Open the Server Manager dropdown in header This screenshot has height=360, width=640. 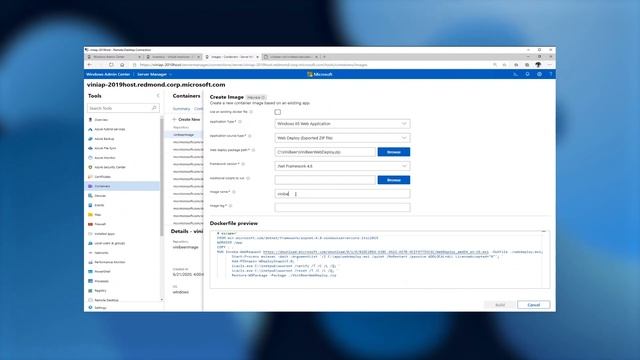pos(154,74)
